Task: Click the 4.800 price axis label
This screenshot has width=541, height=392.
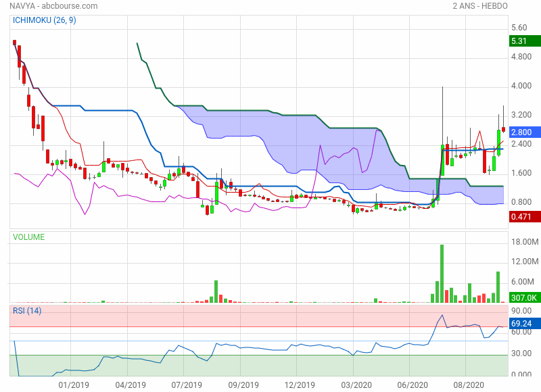Action: pos(521,57)
